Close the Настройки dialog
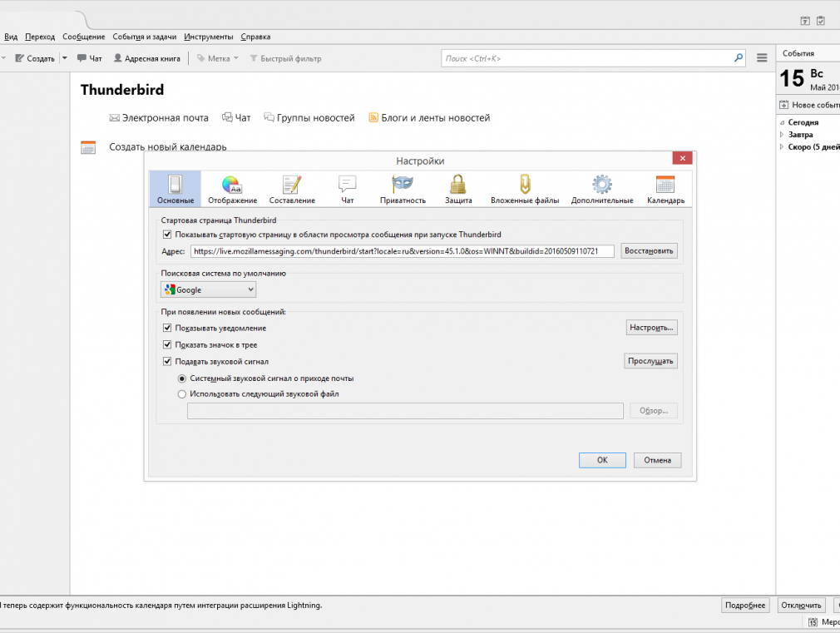The width and height of the screenshot is (840, 633). click(683, 158)
